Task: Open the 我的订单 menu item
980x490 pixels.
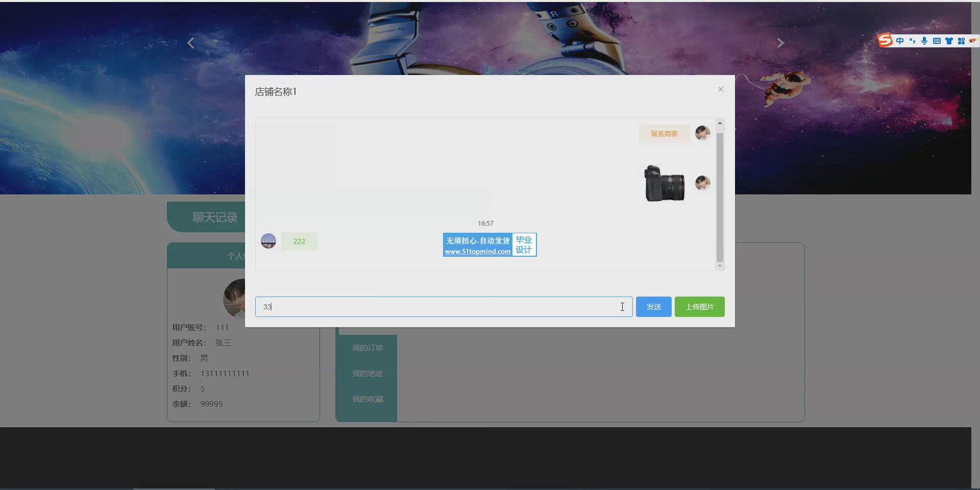Action: pyautogui.click(x=367, y=348)
